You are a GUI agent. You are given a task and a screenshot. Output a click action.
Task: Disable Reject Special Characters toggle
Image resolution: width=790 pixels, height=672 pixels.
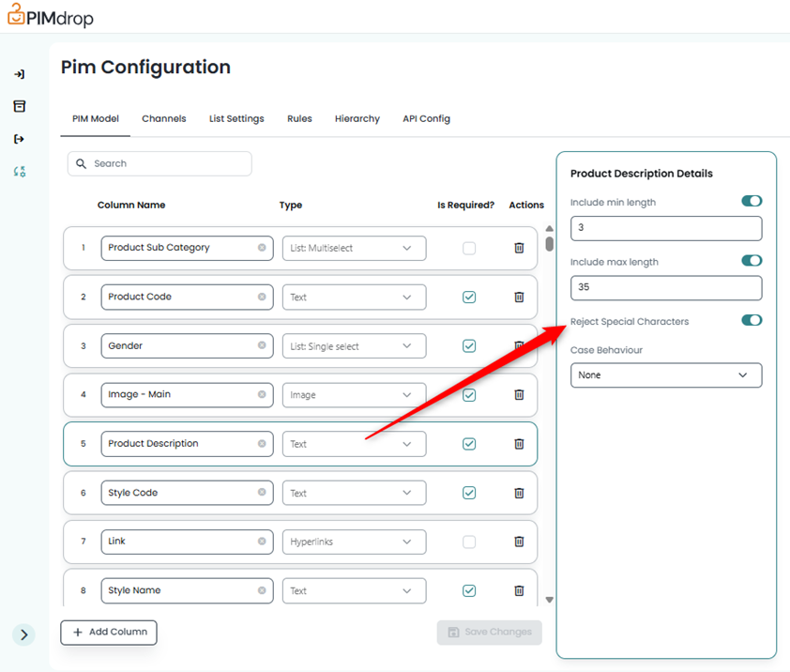[x=751, y=320]
